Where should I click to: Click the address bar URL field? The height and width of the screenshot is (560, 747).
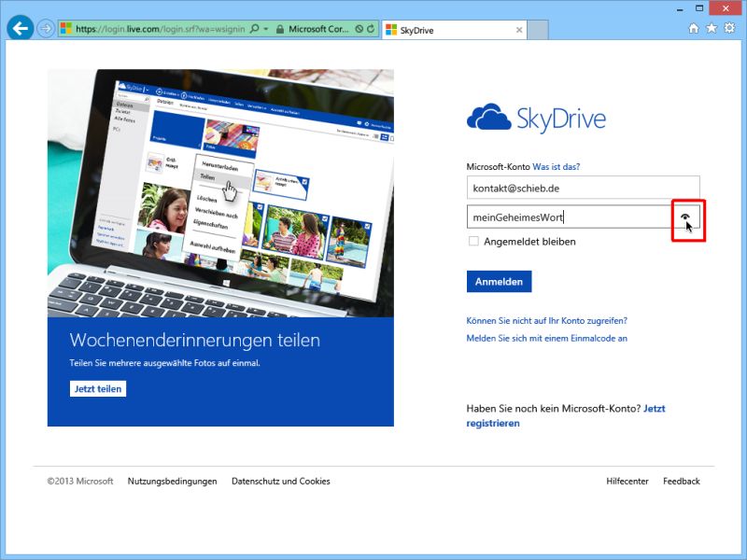161,29
